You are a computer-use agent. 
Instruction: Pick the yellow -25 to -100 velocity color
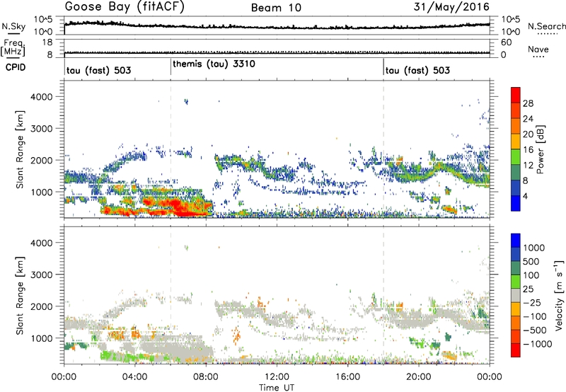coord(516,309)
